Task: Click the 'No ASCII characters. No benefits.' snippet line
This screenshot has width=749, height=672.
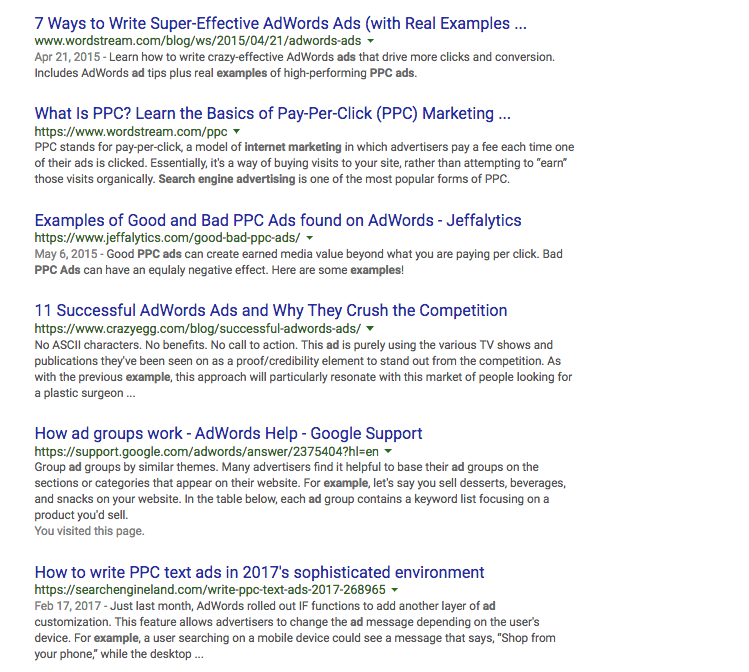Action: pos(294,345)
